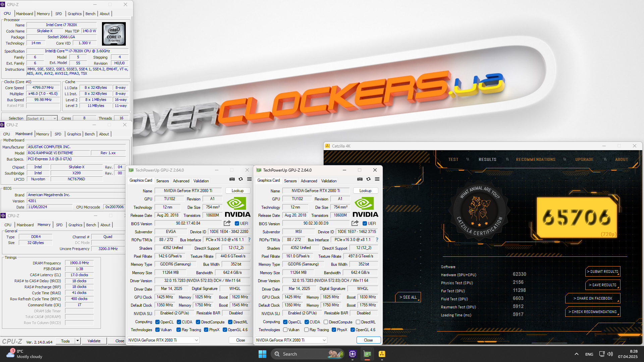
Task: Open RECOMMENDATIONS tab in Catzilla
Action: pos(536,160)
